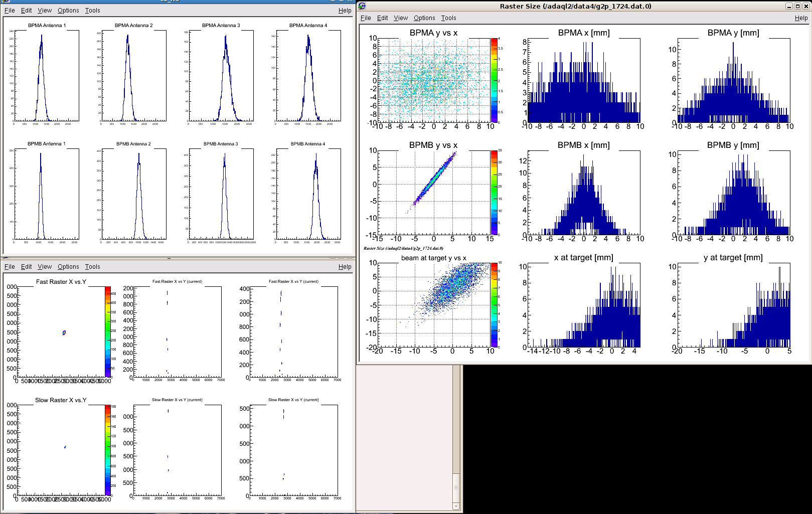
Task: Open Options menu in Raster Size window
Action: [x=424, y=18]
